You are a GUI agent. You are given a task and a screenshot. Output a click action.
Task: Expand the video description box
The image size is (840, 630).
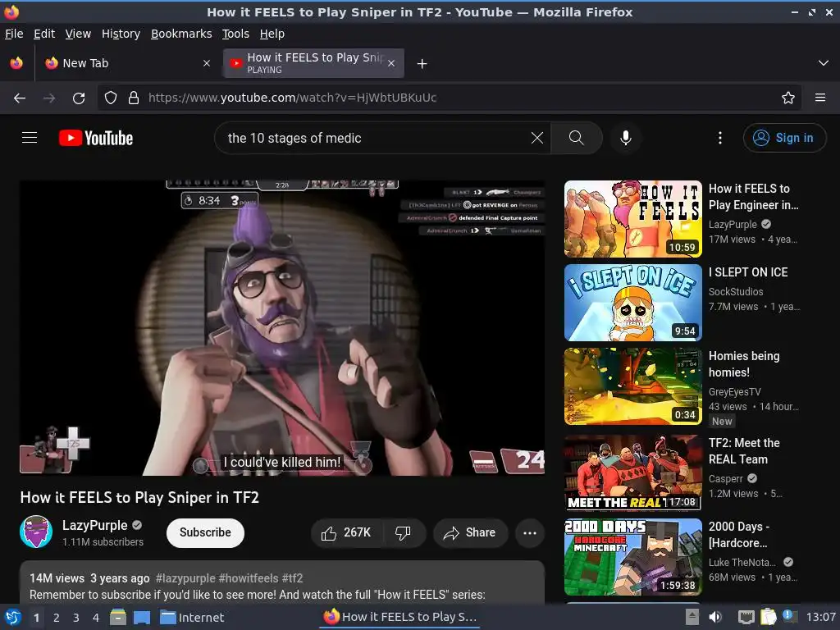tap(282, 583)
